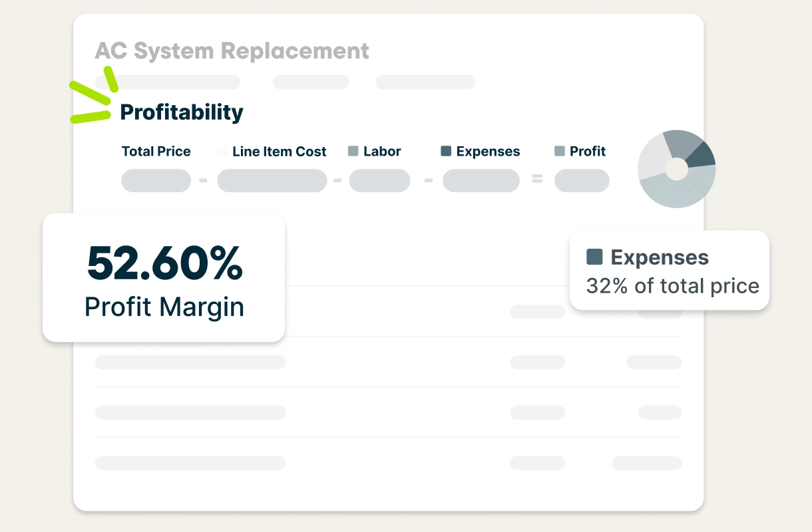Click the Line Item Cost legend square
This screenshot has width=812, height=532.
222,152
